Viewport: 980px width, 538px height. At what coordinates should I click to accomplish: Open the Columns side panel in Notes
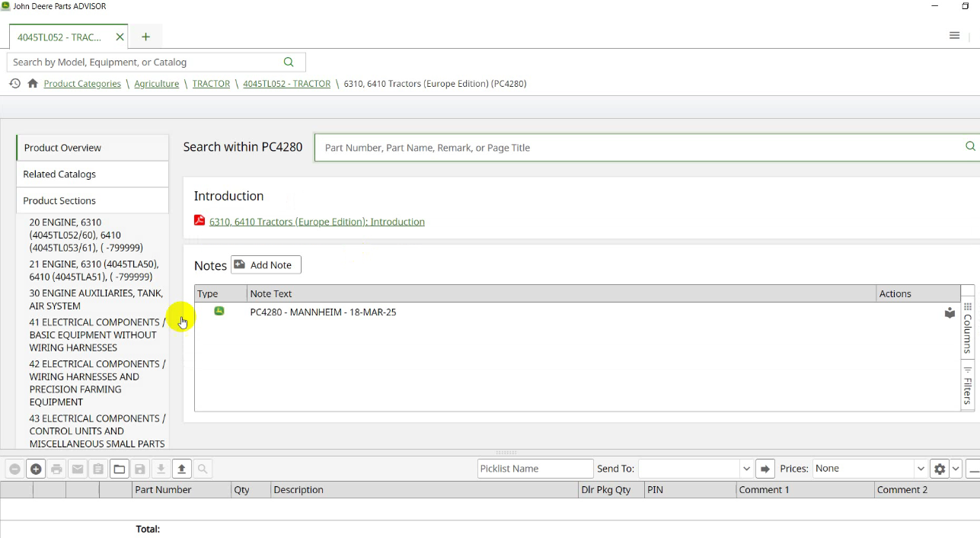coord(968,328)
